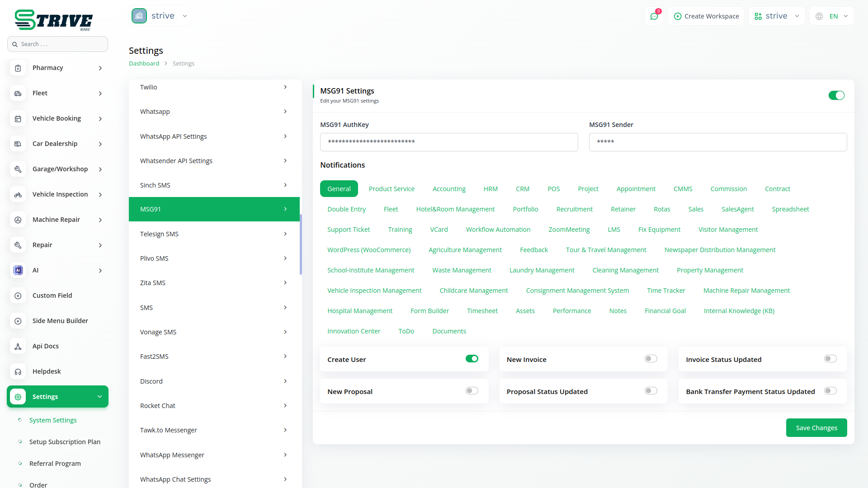The width and height of the screenshot is (868, 488).
Task: Turn off the Create User notification
Action: click(472, 359)
